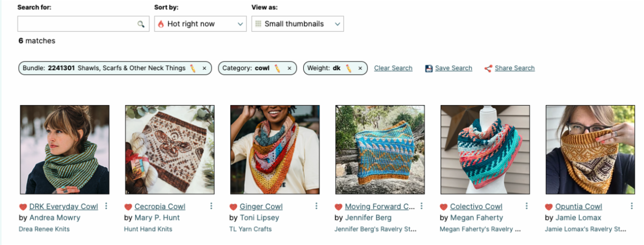Toggle favorite heart on Ginger Cowl
Screen dimensions: 644x245
(x=233, y=207)
